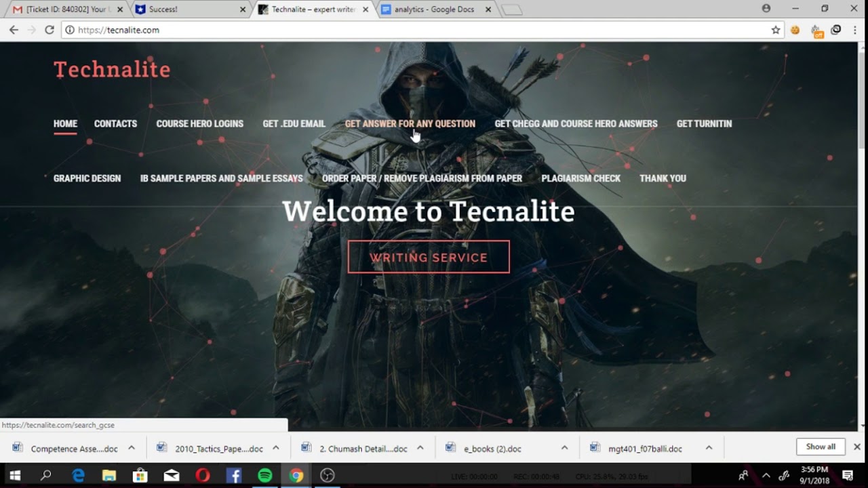
Task: Open GET .EDU EMAIL page
Action: [294, 123]
